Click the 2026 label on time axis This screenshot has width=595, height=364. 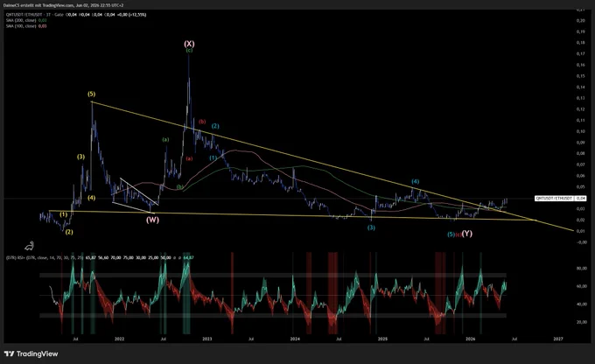(470, 339)
